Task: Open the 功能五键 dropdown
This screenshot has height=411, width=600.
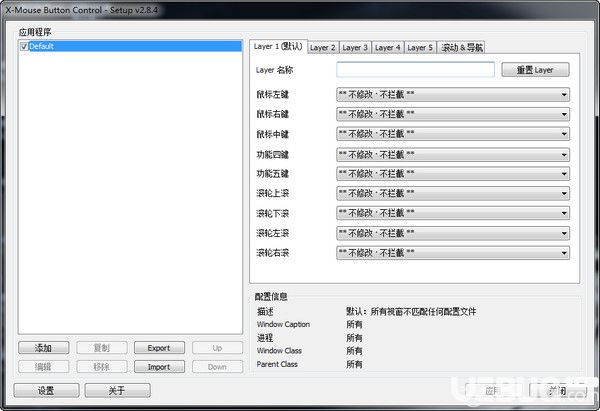Action: click(453, 174)
